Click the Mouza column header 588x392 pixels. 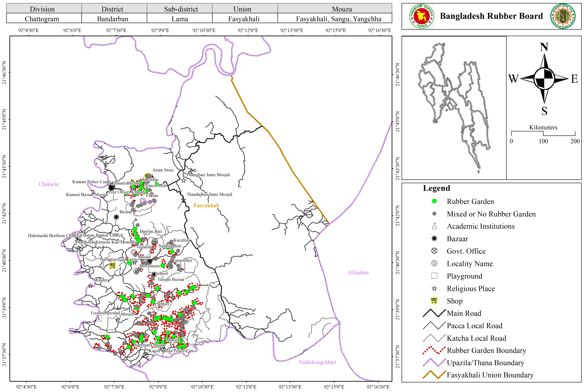click(342, 9)
